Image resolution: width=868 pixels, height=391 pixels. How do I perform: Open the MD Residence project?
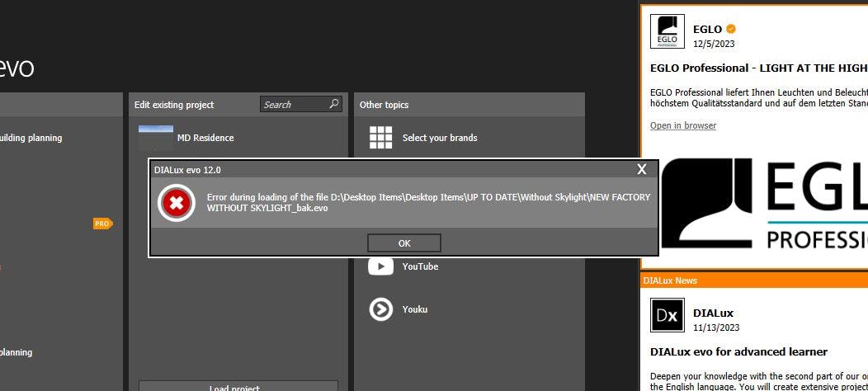click(x=205, y=138)
